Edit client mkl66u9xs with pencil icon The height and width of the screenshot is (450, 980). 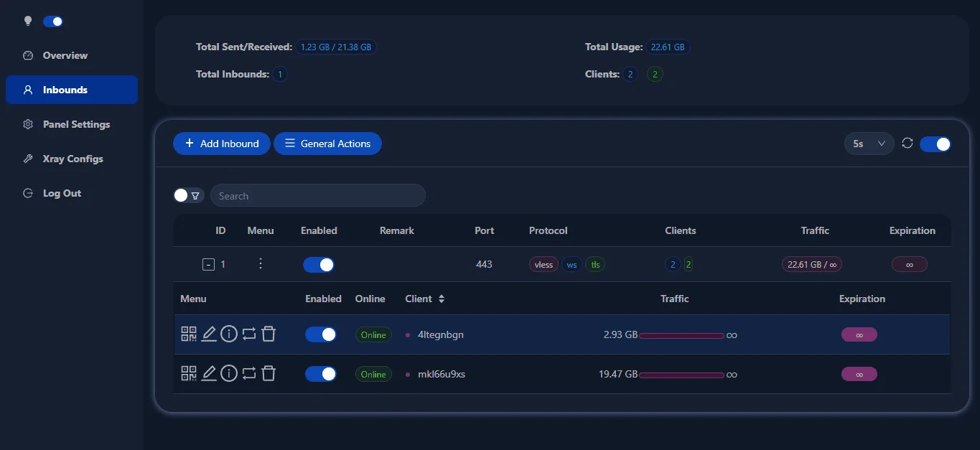(x=209, y=373)
